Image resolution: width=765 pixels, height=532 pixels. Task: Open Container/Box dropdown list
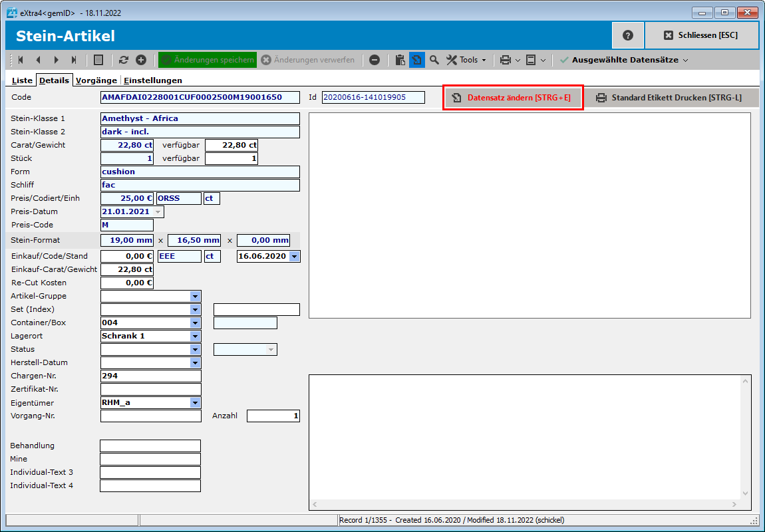point(195,323)
